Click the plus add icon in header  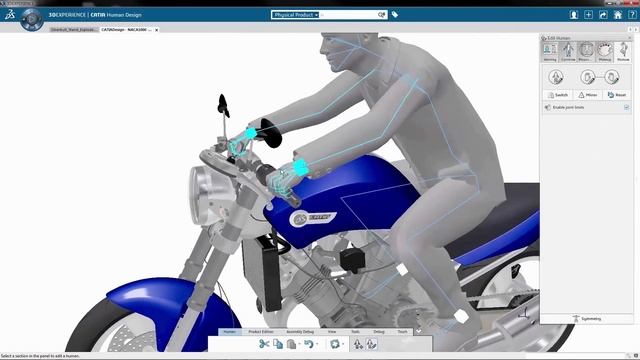(588, 15)
